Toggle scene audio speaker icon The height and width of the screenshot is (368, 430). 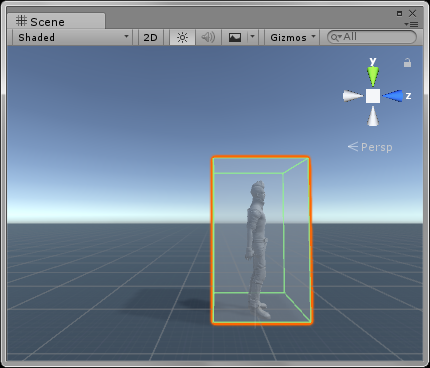pos(208,37)
